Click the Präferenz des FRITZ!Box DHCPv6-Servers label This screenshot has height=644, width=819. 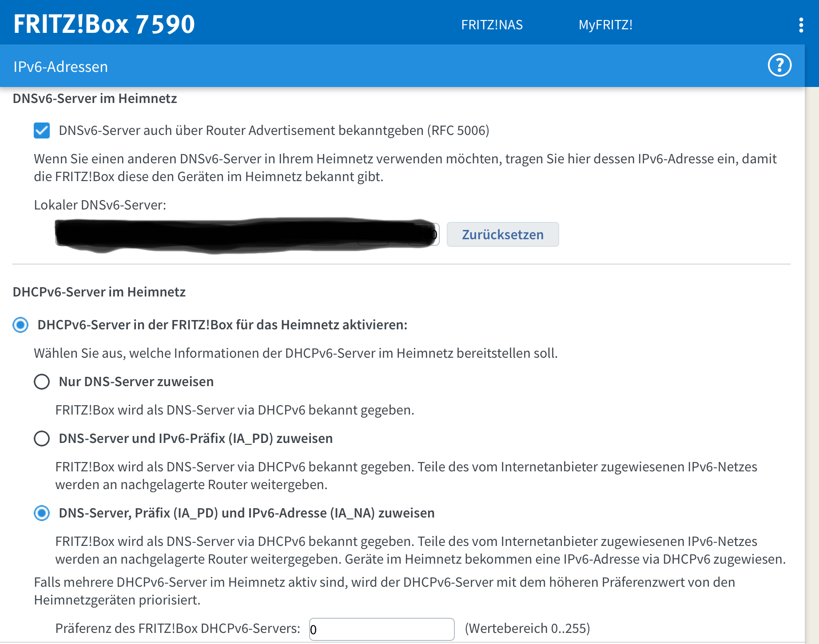click(178, 628)
